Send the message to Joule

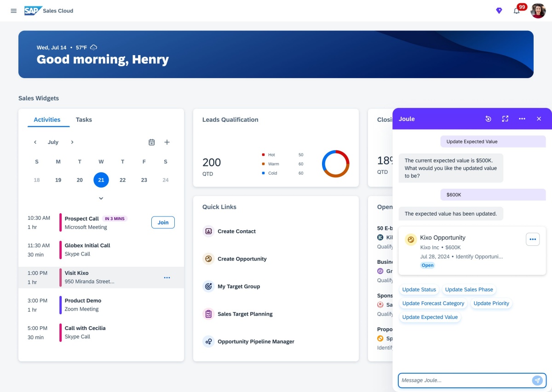click(537, 381)
